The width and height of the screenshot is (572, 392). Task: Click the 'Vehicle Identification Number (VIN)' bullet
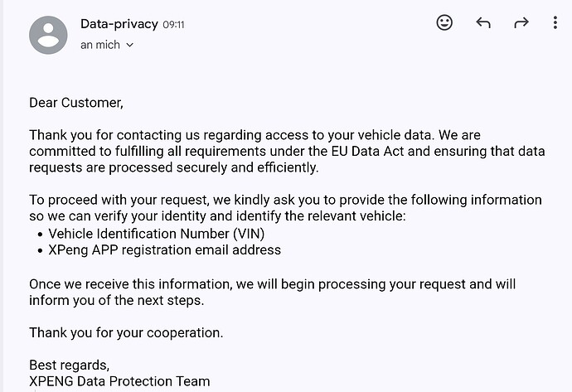click(x=156, y=234)
